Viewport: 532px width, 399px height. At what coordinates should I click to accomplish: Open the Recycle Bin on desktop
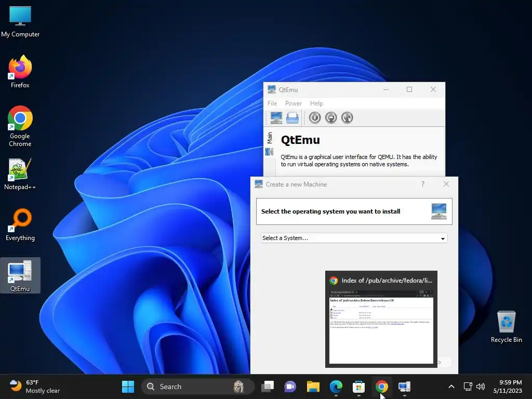click(506, 326)
